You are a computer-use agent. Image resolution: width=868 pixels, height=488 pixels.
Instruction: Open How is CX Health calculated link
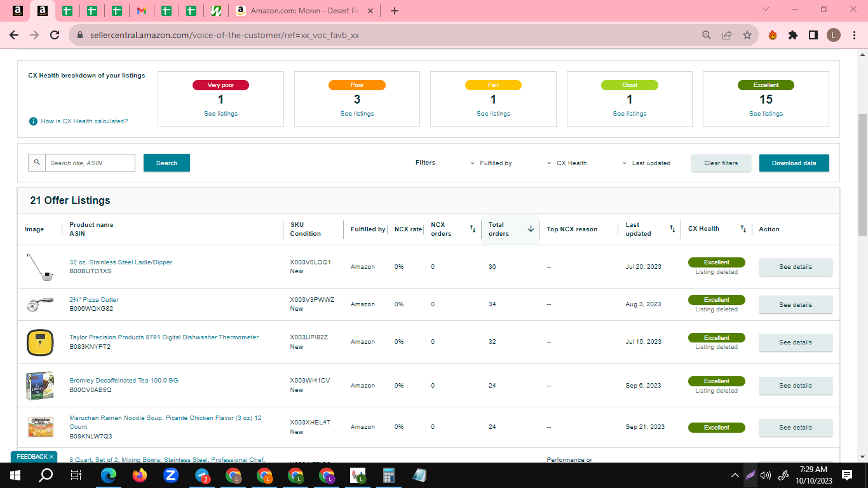(x=84, y=121)
